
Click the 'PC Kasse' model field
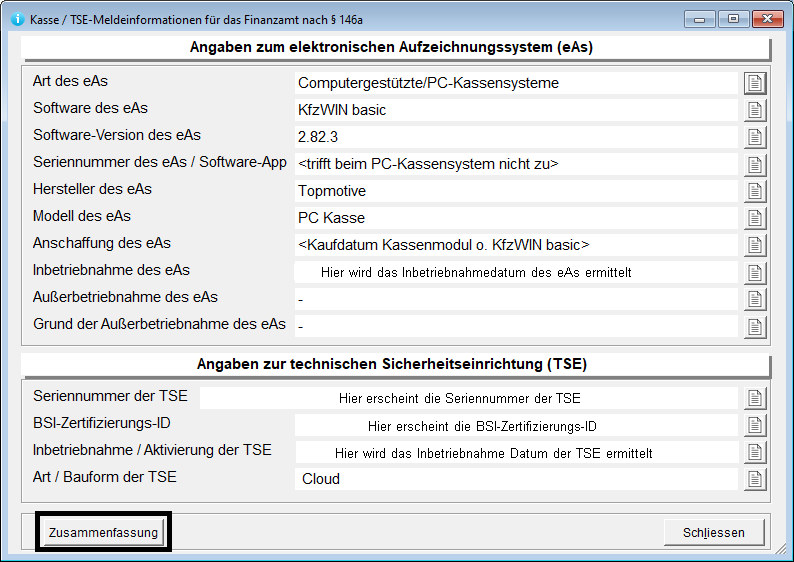(x=516, y=218)
